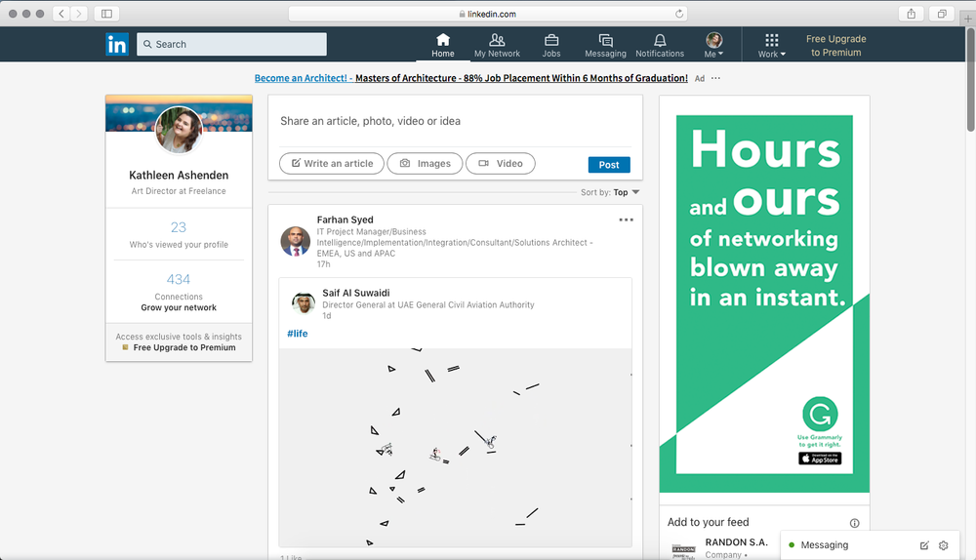Open the Work apps grid menu
This screenshot has width=976, height=560.
point(772,46)
